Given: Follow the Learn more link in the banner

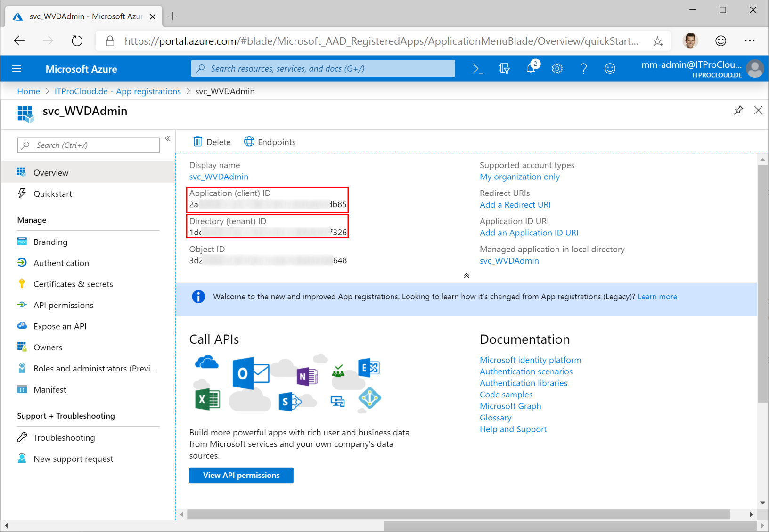Looking at the screenshot, I should [x=657, y=297].
